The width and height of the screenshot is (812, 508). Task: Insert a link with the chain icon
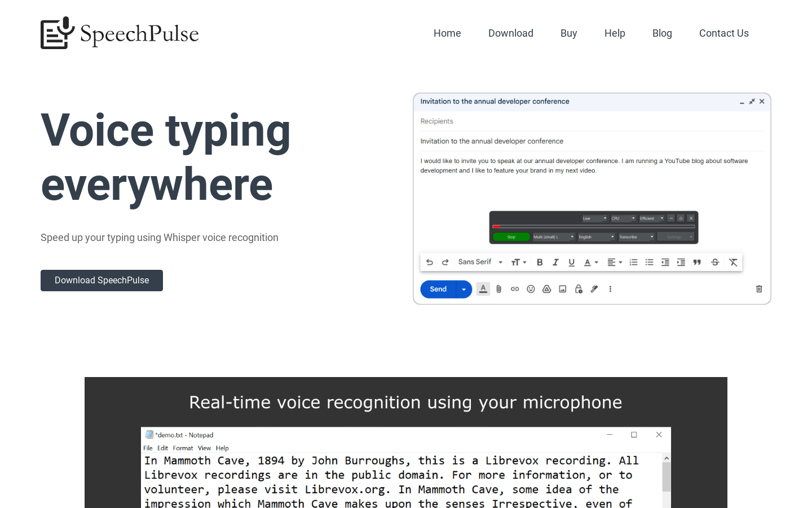(x=514, y=288)
